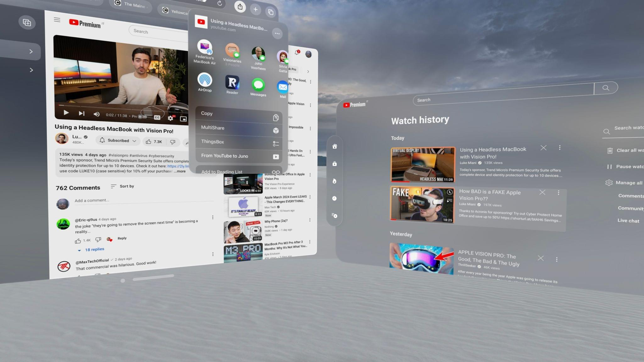Expand the second sidebar chevron in Safari
644x362 pixels.
(31, 70)
